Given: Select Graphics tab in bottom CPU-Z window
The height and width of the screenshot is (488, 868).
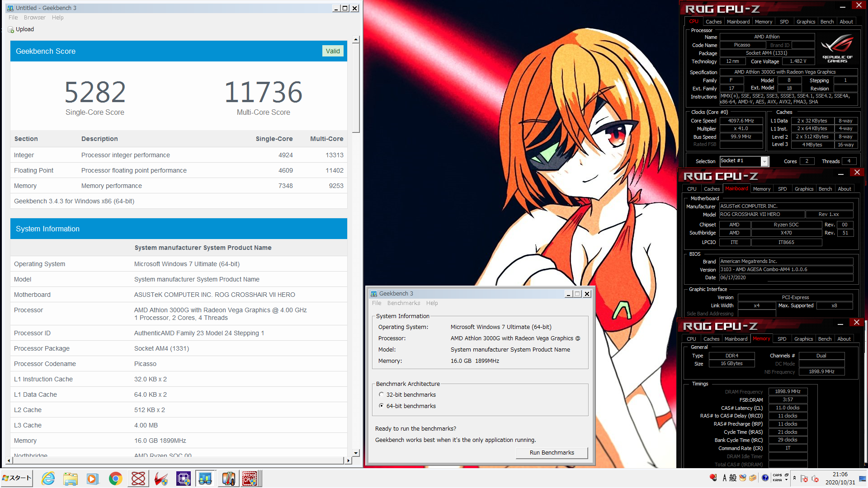Looking at the screenshot, I should tap(803, 339).
